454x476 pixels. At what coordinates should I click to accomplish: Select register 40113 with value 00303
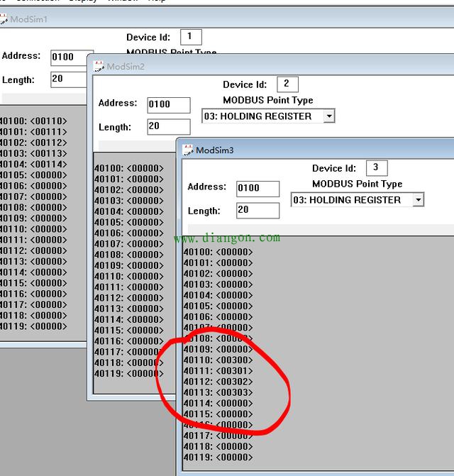218,392
